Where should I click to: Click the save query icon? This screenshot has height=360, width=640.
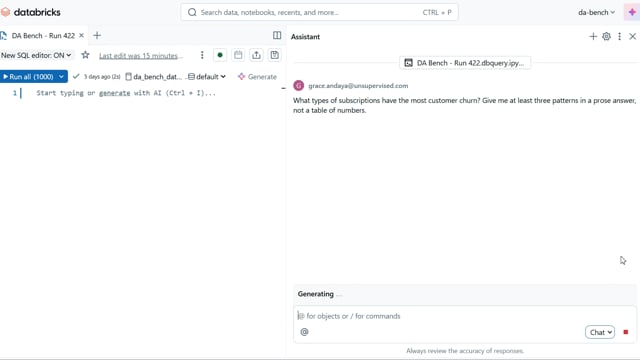275,55
